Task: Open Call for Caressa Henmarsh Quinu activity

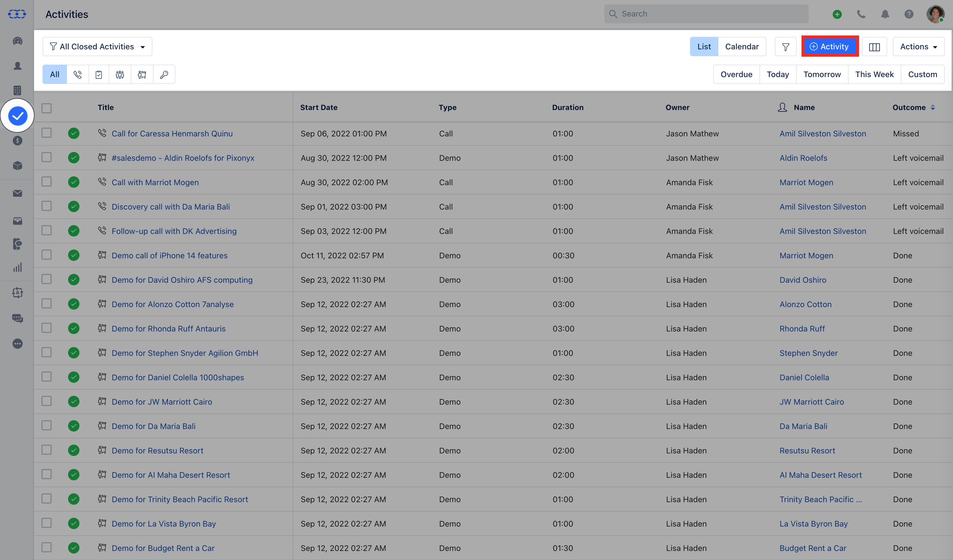Action: click(x=172, y=133)
